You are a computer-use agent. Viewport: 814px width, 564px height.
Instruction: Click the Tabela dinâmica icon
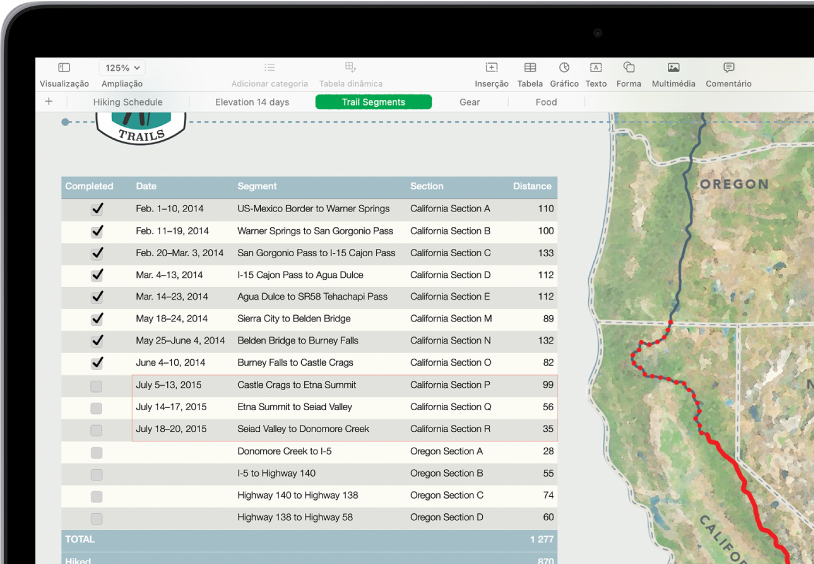[350, 68]
